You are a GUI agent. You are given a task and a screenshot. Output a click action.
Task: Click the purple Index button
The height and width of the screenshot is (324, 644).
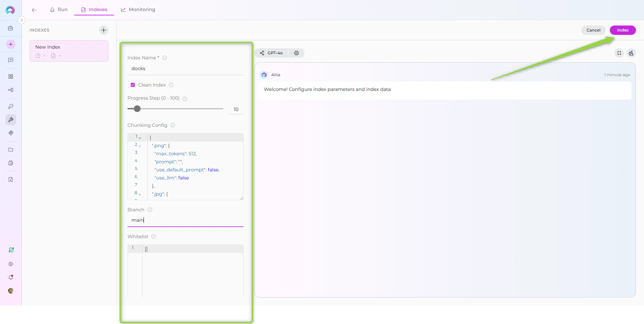[623, 30]
